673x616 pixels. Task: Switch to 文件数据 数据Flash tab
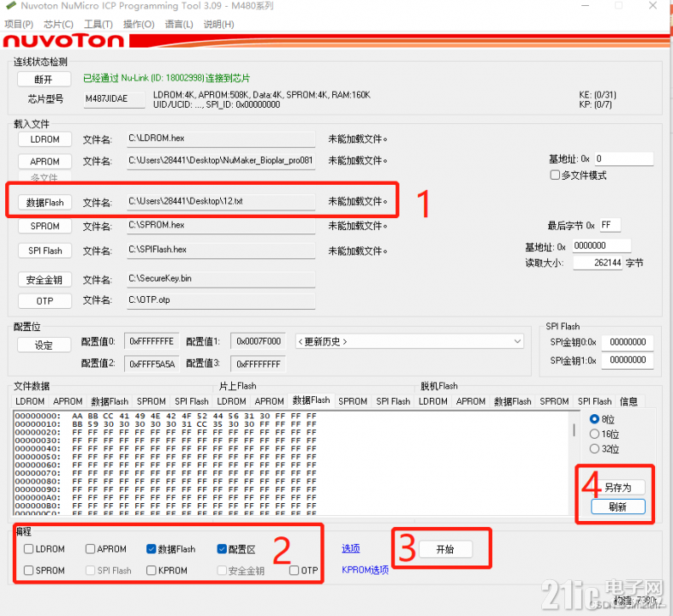point(110,401)
